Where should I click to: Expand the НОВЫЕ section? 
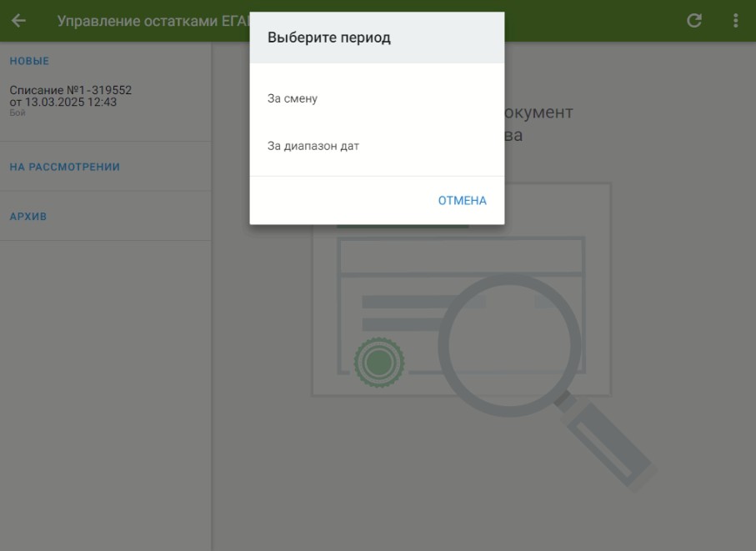tap(30, 61)
